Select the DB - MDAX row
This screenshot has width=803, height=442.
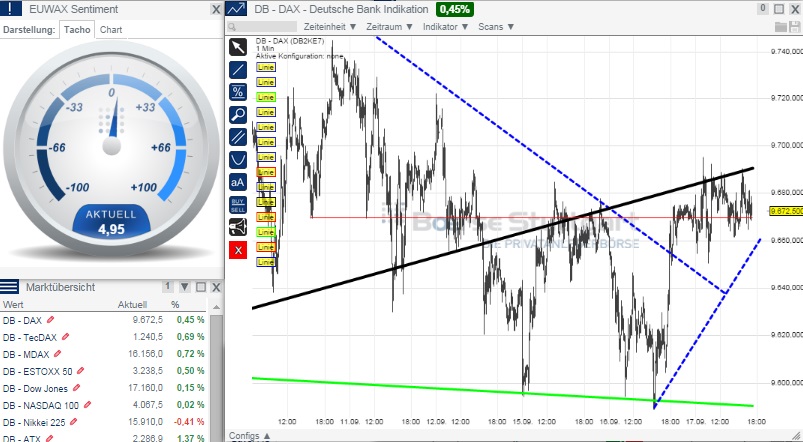click(104, 354)
